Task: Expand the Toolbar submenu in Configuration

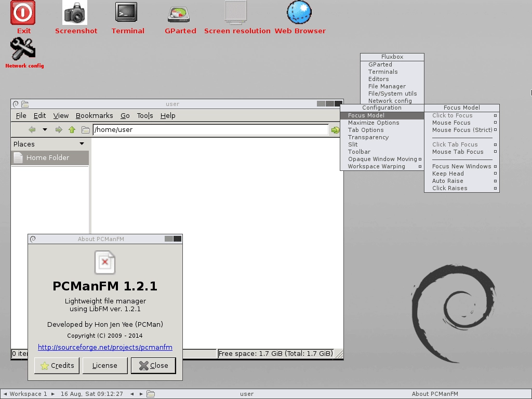Action: [382, 152]
